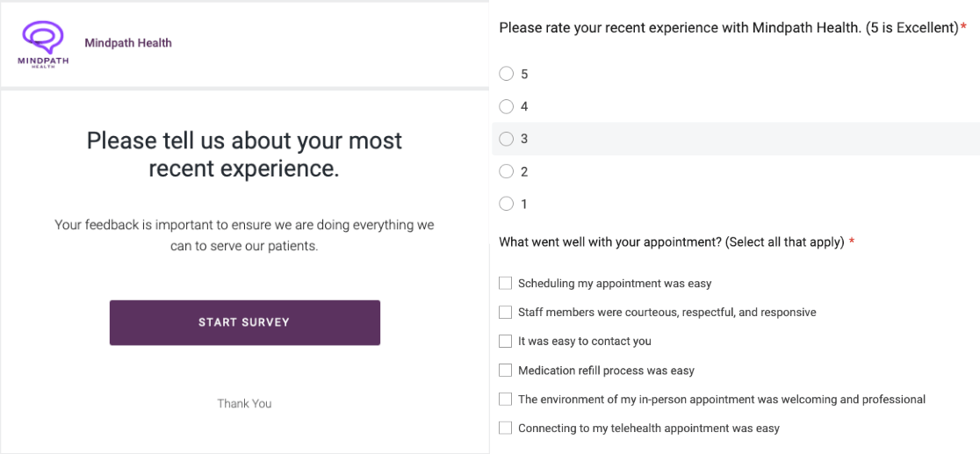Pick rating 2 radio button

pos(506,171)
